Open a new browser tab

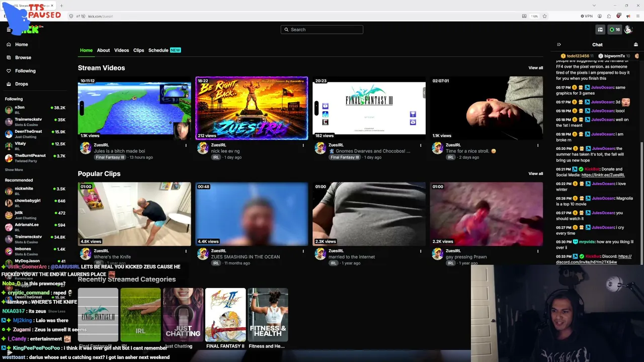(x=61, y=6)
